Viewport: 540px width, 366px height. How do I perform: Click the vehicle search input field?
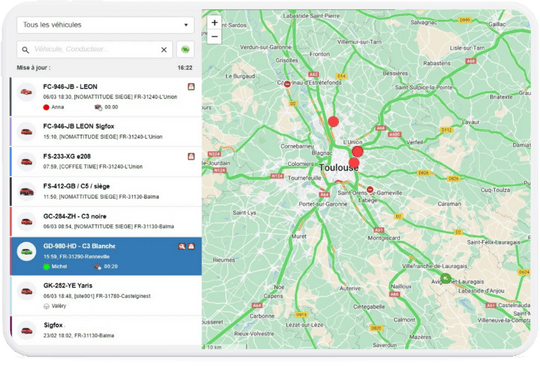pyautogui.click(x=95, y=49)
